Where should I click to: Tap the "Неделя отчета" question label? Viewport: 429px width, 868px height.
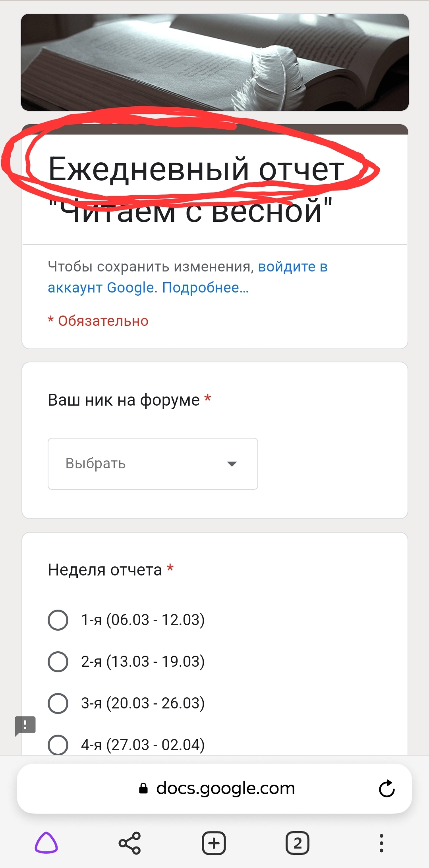tap(105, 570)
